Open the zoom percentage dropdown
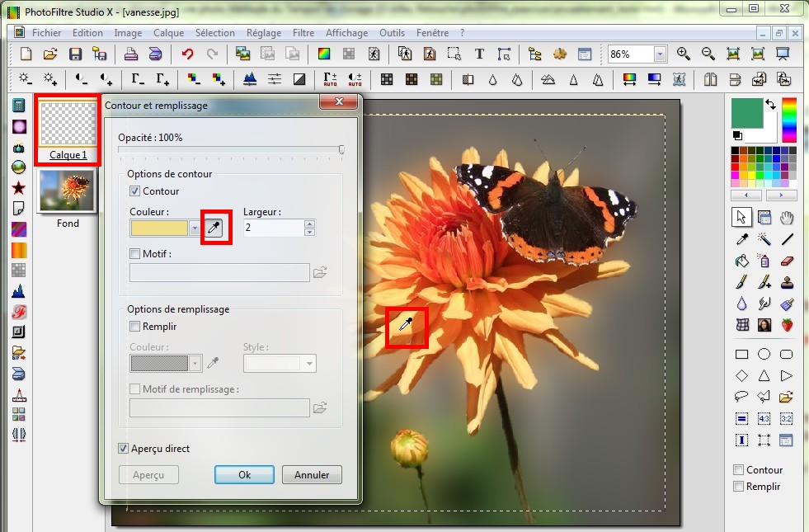The image size is (809, 532). pos(660,54)
